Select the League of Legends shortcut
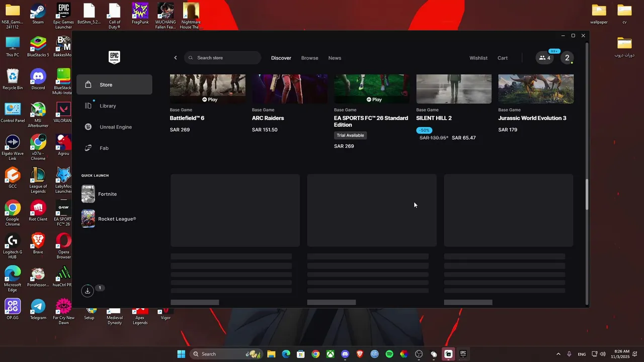Screen dimensions: 644x362 pos(38,180)
